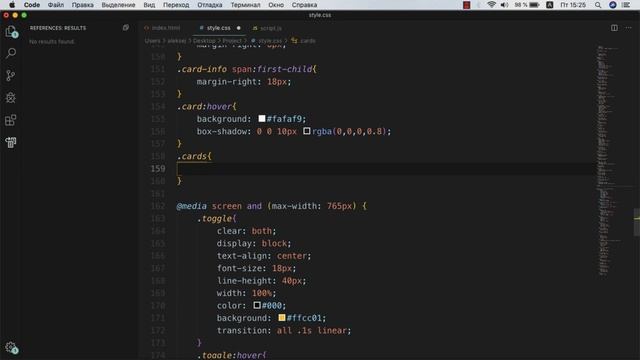Click the clock showing Пт 15:25
This screenshot has width=640, height=360.
[x=573, y=5]
